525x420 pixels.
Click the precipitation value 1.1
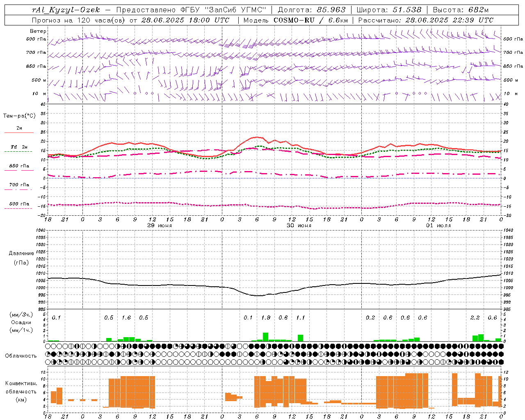[301, 318]
